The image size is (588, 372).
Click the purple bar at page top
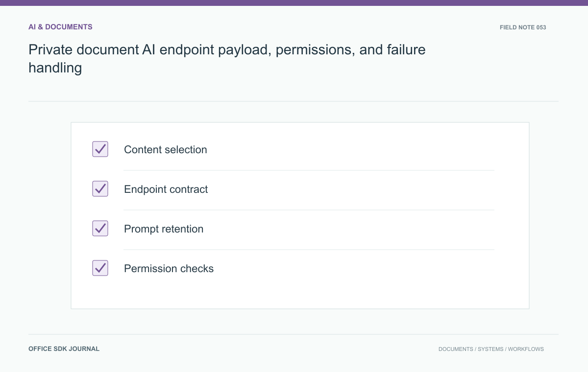click(x=294, y=2)
